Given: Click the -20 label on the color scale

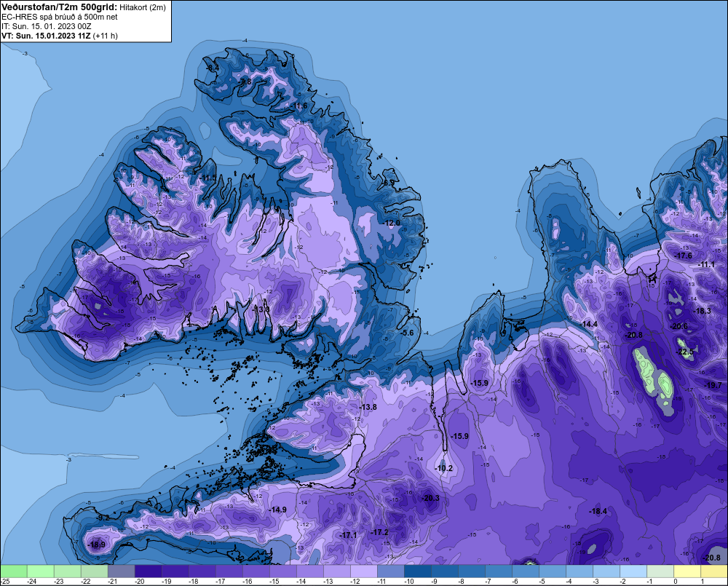Looking at the screenshot, I should [140, 582].
